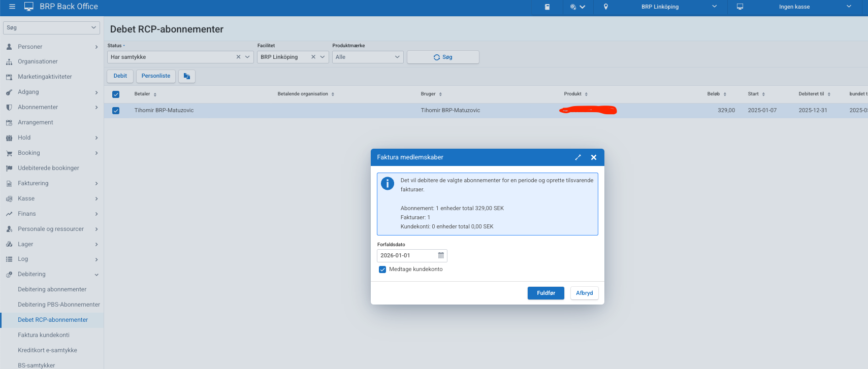The image size is (868, 369).
Task: Open Faktura kundekonti in sidebar
Action: pos(44,335)
